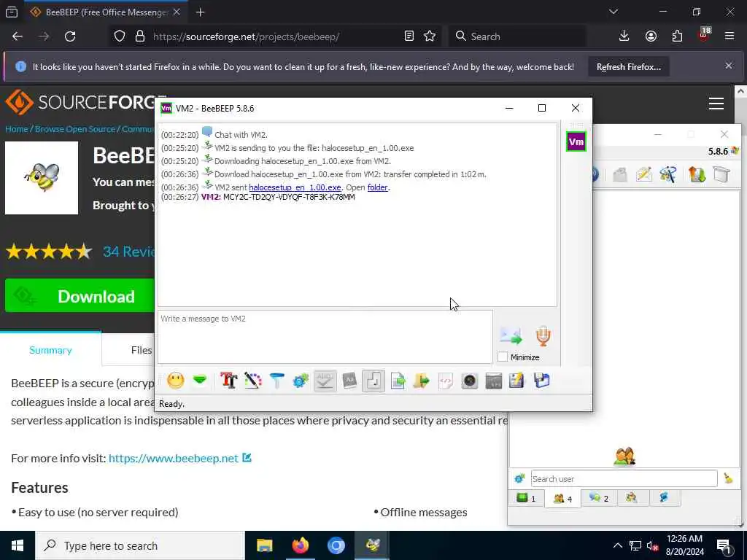Toggle reader view icon in address bar
747x560 pixels.
pyautogui.click(x=409, y=36)
